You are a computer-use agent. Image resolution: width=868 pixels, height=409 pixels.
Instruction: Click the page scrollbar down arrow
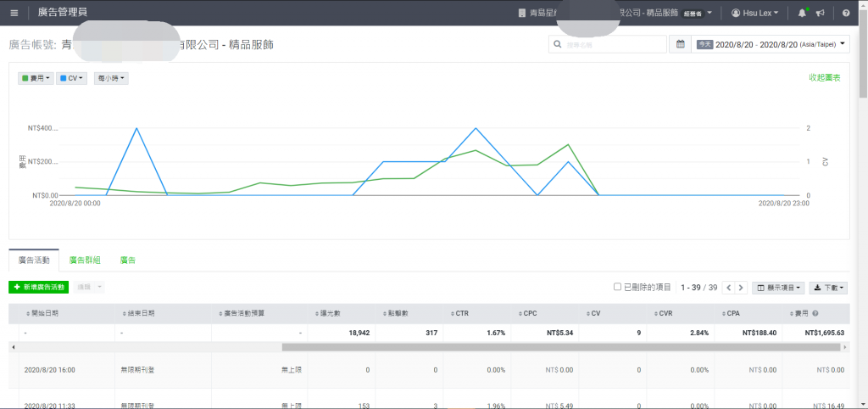(863, 405)
